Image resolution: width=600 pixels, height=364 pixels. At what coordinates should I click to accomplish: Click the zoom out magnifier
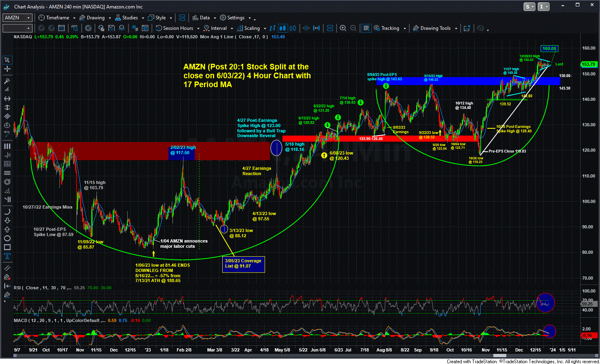click(354, 28)
